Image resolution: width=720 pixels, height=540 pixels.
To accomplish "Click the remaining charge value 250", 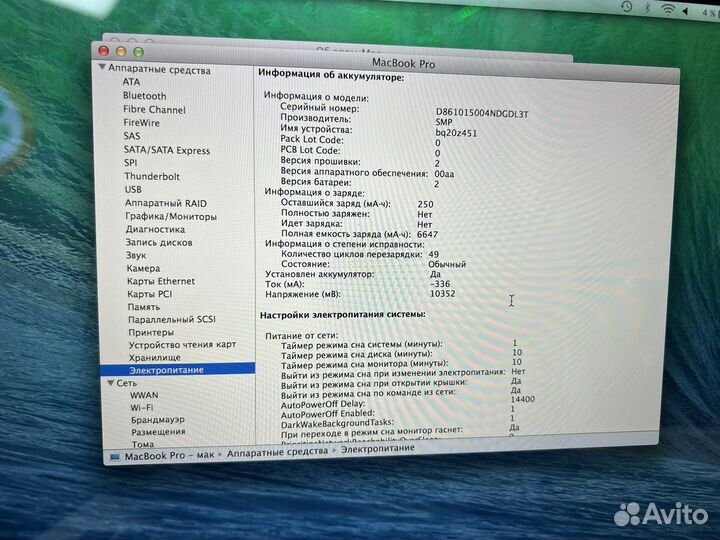I will [426, 204].
